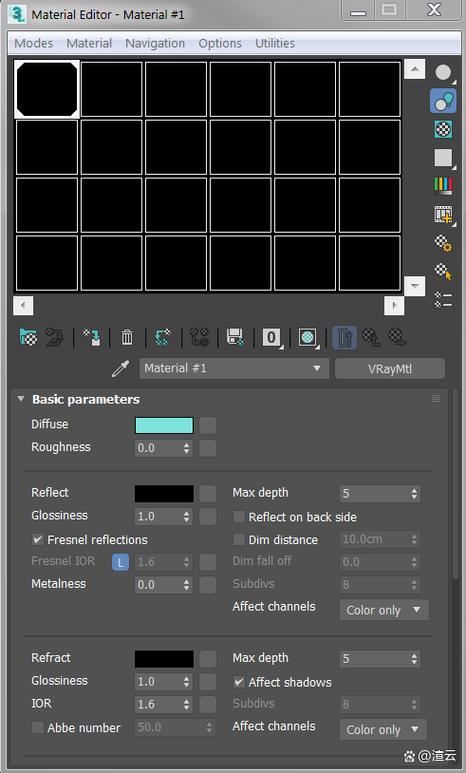
Task: Disable the Fresnel reflections checkbox
Action: pyautogui.click(x=37, y=539)
